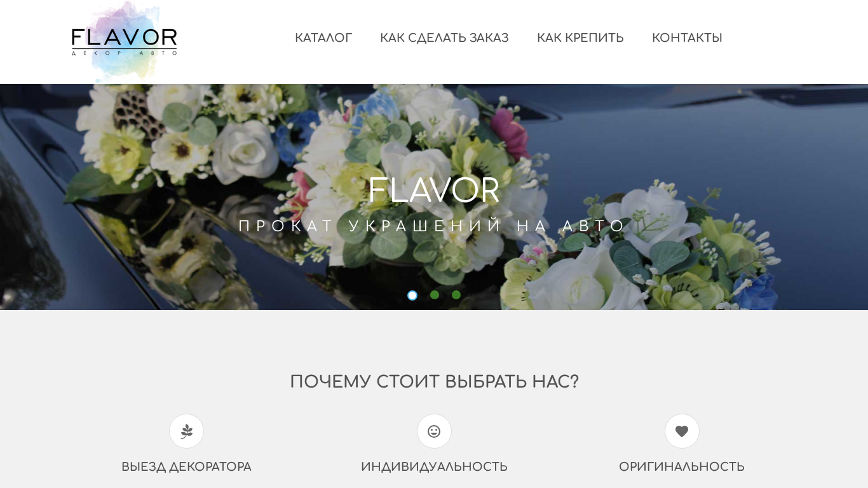
Task: Open the КАТАЛОГ menu item
Action: pos(323,38)
